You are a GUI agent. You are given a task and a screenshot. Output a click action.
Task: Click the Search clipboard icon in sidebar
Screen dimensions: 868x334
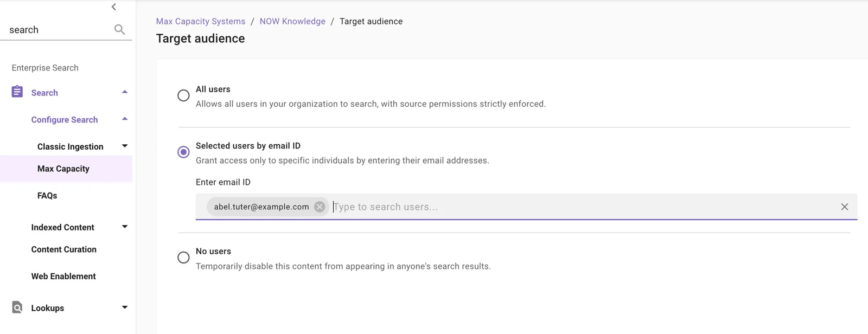coord(17,92)
